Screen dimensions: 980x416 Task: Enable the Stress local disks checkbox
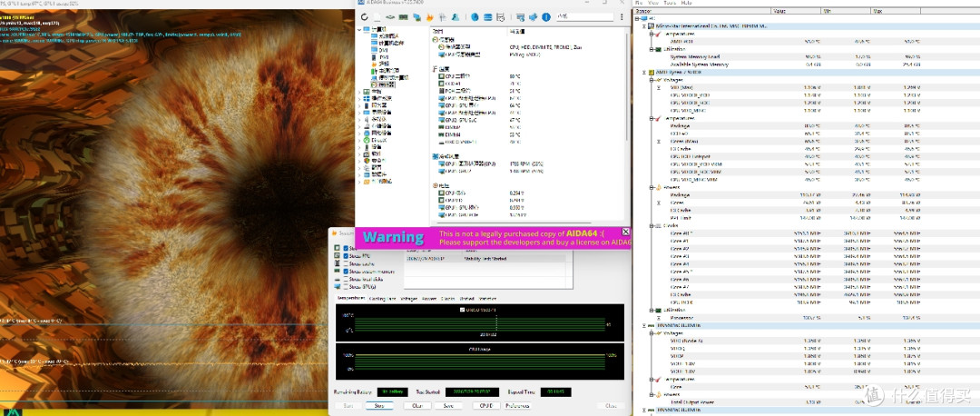pyautogui.click(x=346, y=279)
